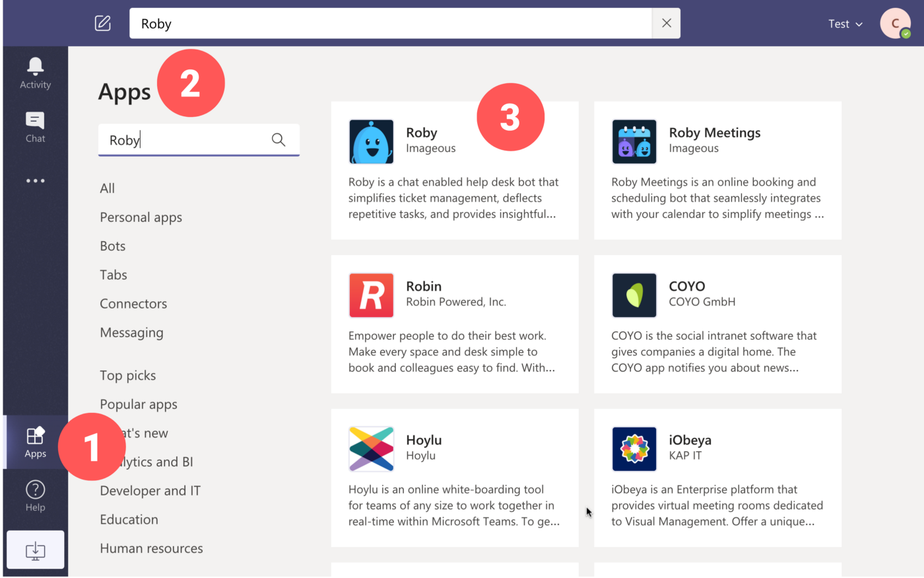924x578 pixels.
Task: Click the Hoylu colorful X icon
Action: [x=372, y=449]
